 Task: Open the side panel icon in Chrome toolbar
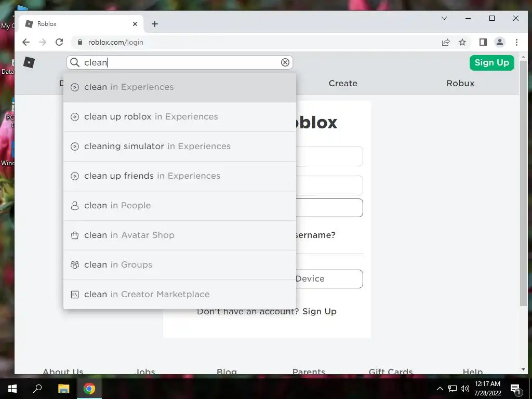pyautogui.click(x=483, y=43)
